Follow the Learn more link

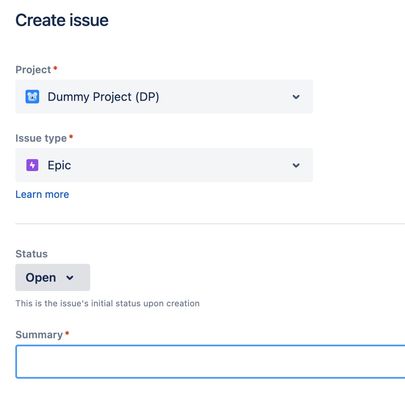click(42, 194)
